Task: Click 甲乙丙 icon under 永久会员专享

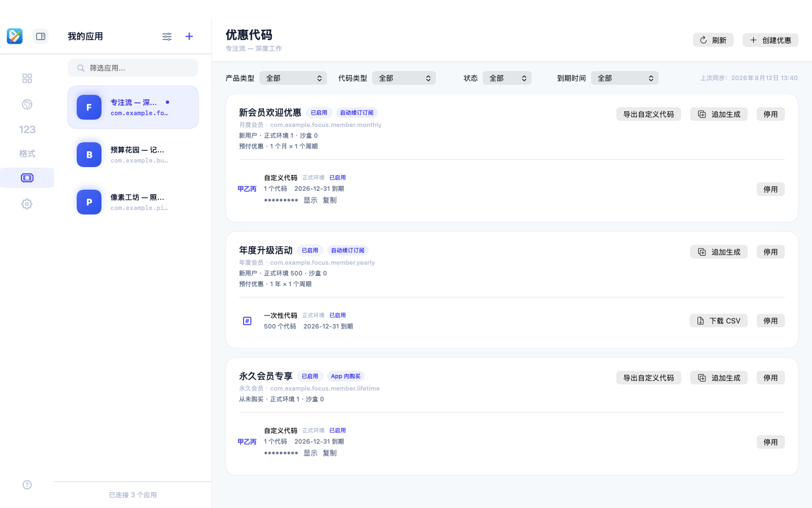Action: (247, 442)
